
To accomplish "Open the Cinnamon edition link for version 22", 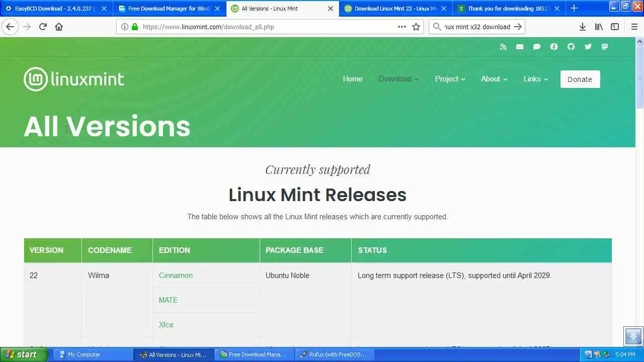I will point(176,276).
